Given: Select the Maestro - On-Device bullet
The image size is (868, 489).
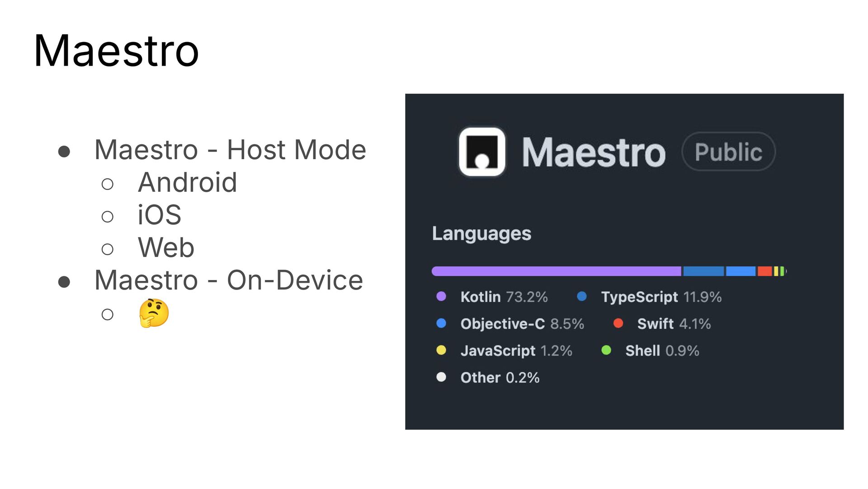Looking at the screenshot, I should [x=229, y=280].
